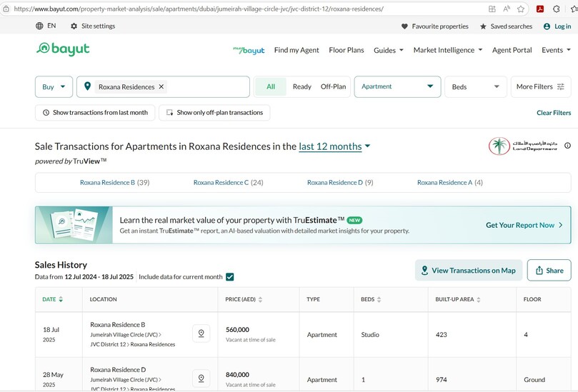Viewport: 578px width, 392px height.
Task: Open the Buy purpose dropdown
Action: (x=54, y=87)
